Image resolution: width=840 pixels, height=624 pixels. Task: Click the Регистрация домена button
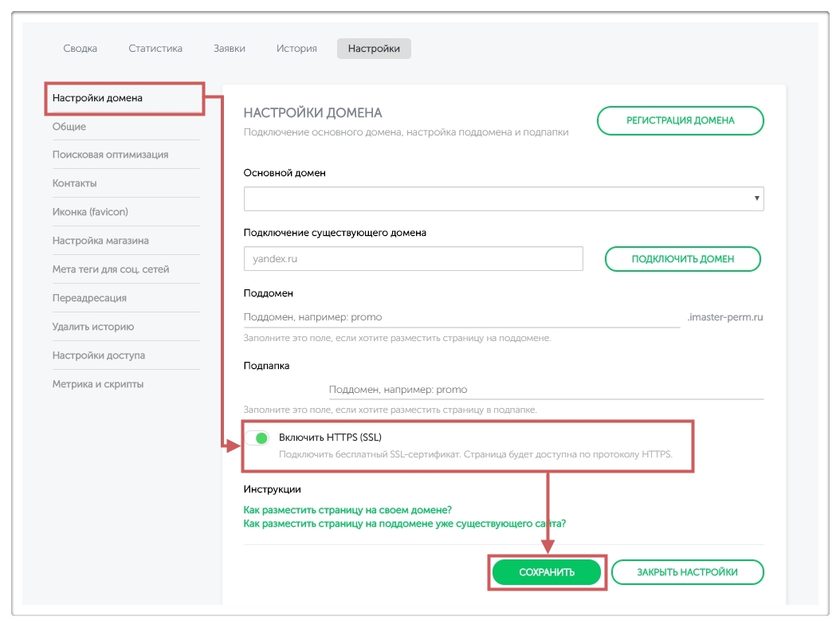tap(680, 120)
